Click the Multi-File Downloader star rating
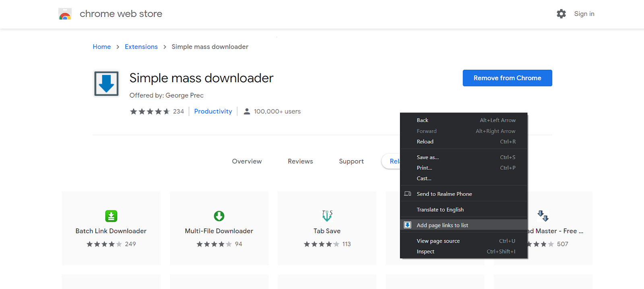644x289 pixels. pos(214,244)
